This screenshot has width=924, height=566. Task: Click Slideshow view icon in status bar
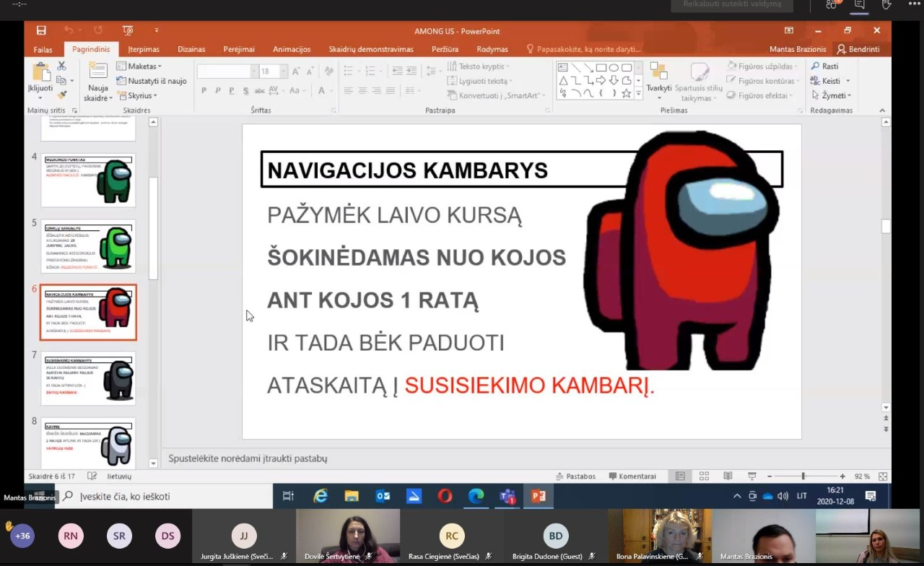[751, 476]
